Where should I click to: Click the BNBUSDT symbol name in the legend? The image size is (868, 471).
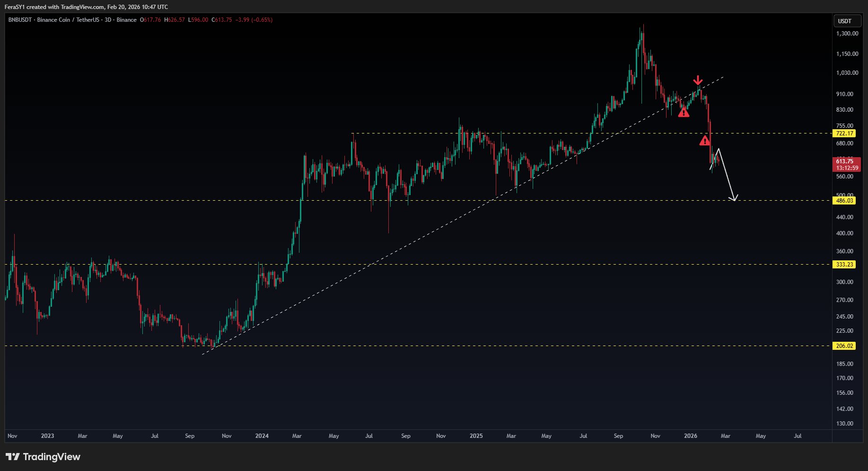20,20
